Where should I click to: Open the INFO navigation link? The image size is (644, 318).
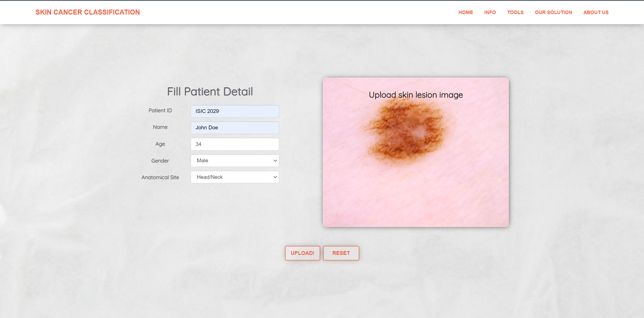(490, 12)
